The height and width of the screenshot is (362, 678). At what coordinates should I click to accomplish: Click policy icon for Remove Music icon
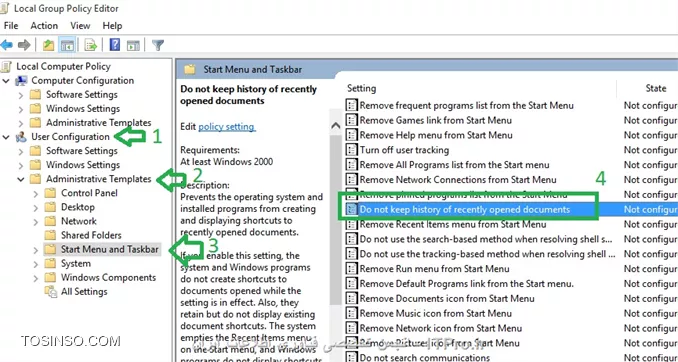[352, 314]
